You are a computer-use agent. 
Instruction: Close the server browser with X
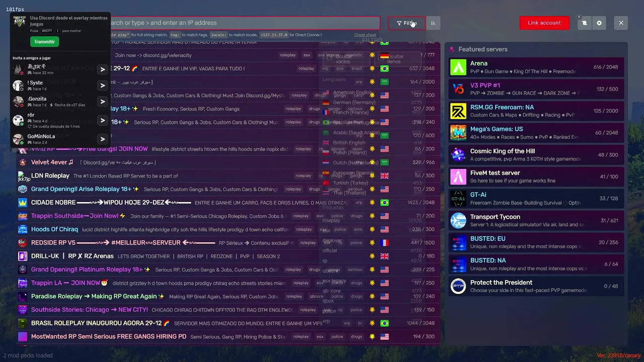(x=621, y=23)
